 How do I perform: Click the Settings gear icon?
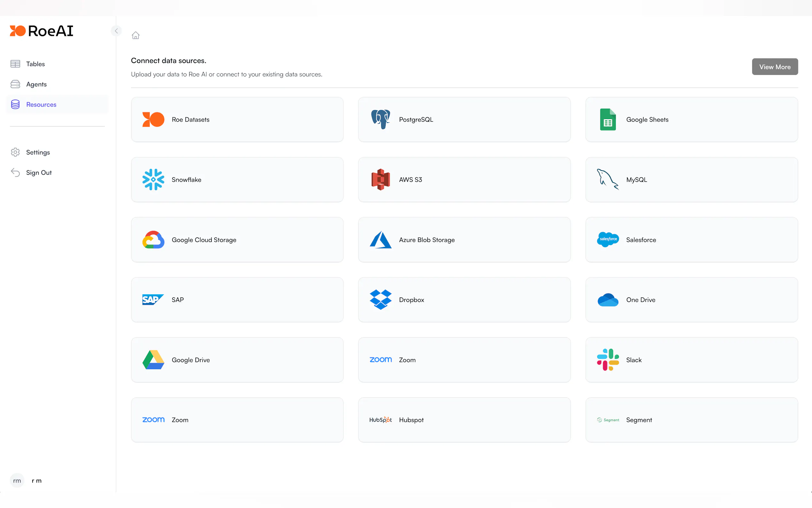(x=15, y=152)
